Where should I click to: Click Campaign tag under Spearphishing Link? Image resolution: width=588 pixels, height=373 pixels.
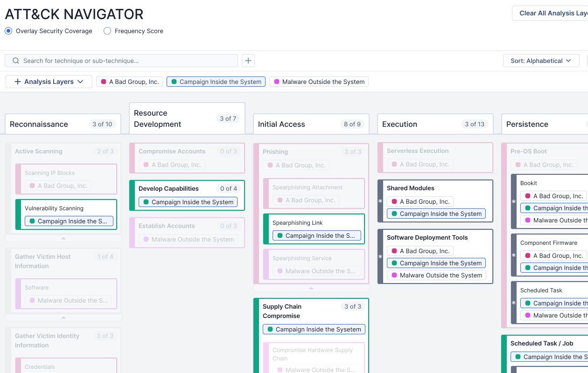tap(317, 235)
